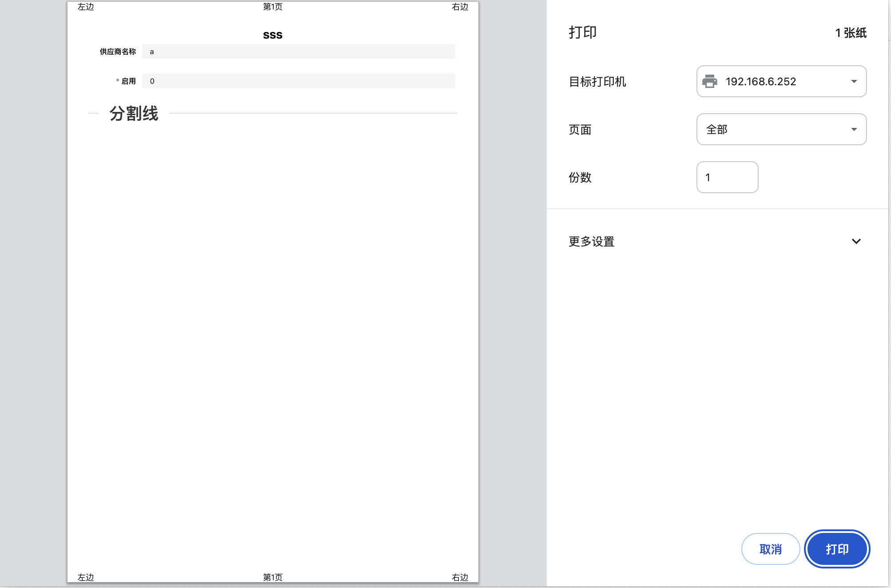Click the 打印 dialog title
891x588 pixels.
(582, 32)
